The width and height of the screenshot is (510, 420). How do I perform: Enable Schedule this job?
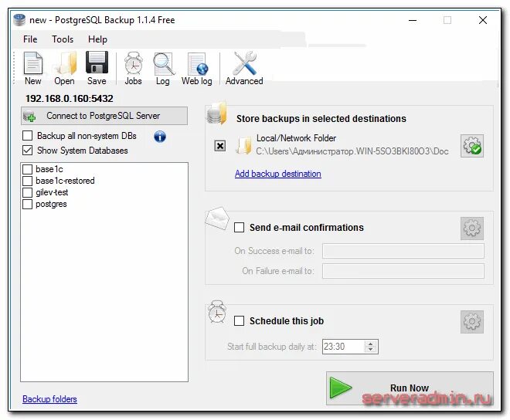(x=239, y=321)
